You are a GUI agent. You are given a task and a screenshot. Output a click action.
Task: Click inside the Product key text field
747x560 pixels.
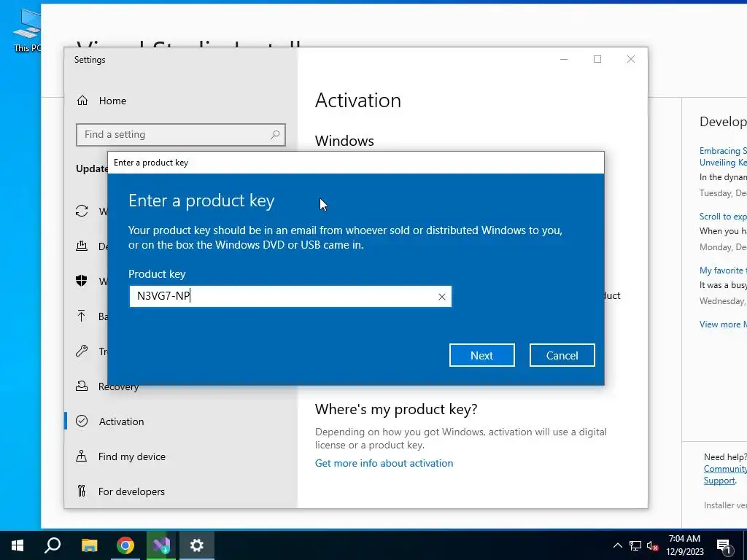coord(290,296)
